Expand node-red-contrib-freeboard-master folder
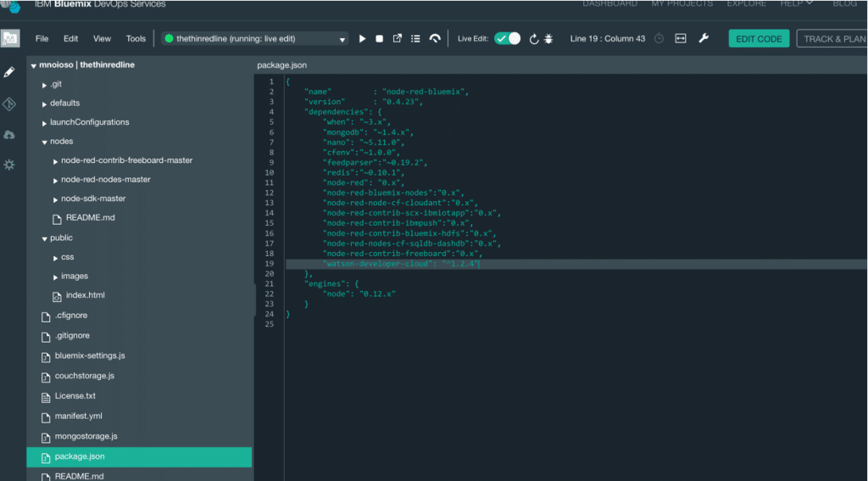868x481 pixels. (56, 161)
